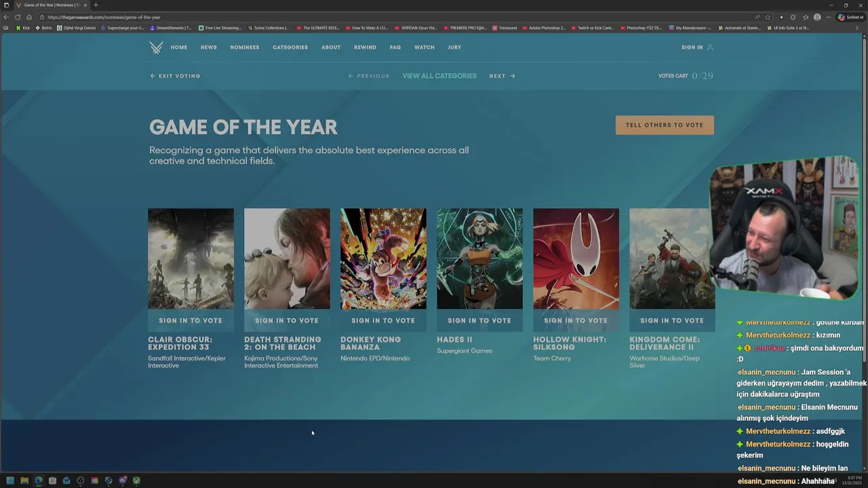Open the JURY nav item
The image size is (868, 488).
coord(454,47)
